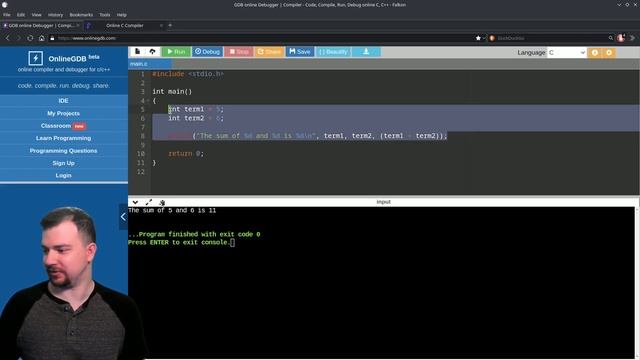Click the search magnifier icon in toolbar
Image resolution: width=640 pixels, height=360 pixels.
click(611, 38)
